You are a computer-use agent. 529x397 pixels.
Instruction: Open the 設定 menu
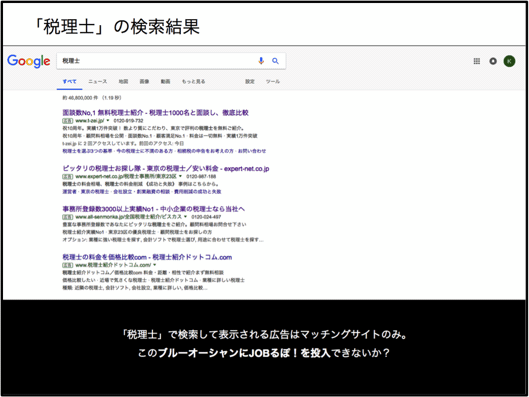coord(250,82)
